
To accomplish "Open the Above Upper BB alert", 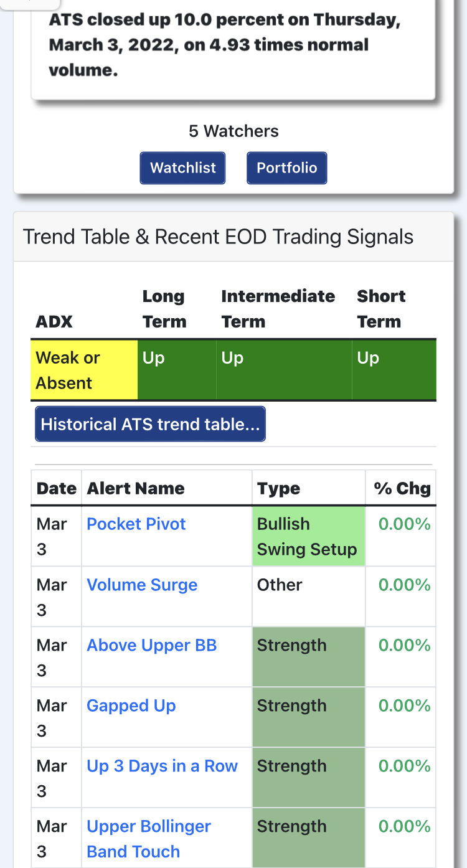I will click(x=151, y=645).
